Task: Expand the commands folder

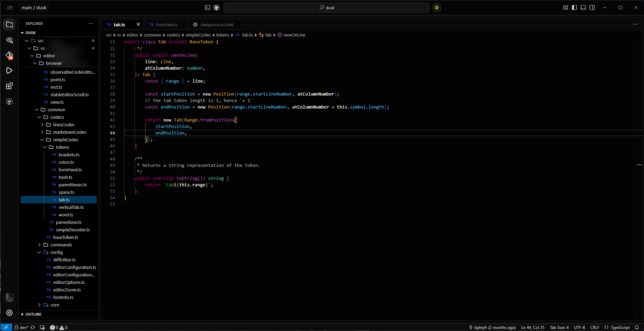Action: click(x=58, y=245)
